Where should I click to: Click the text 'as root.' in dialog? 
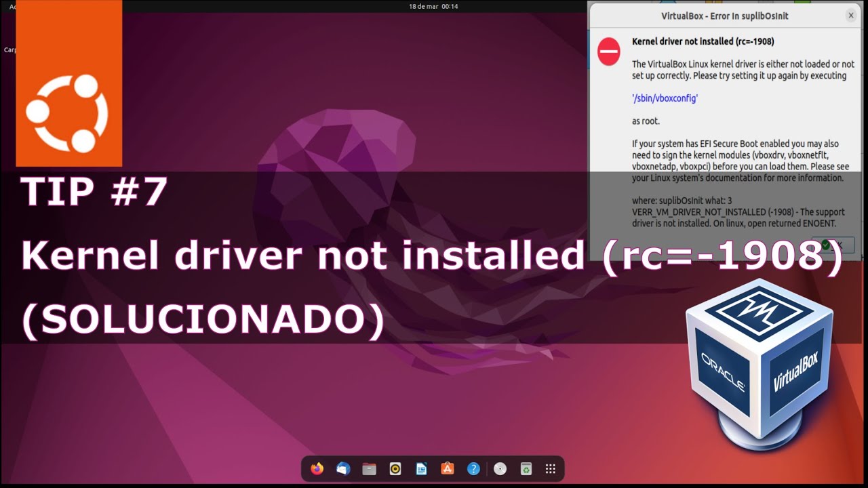point(646,121)
